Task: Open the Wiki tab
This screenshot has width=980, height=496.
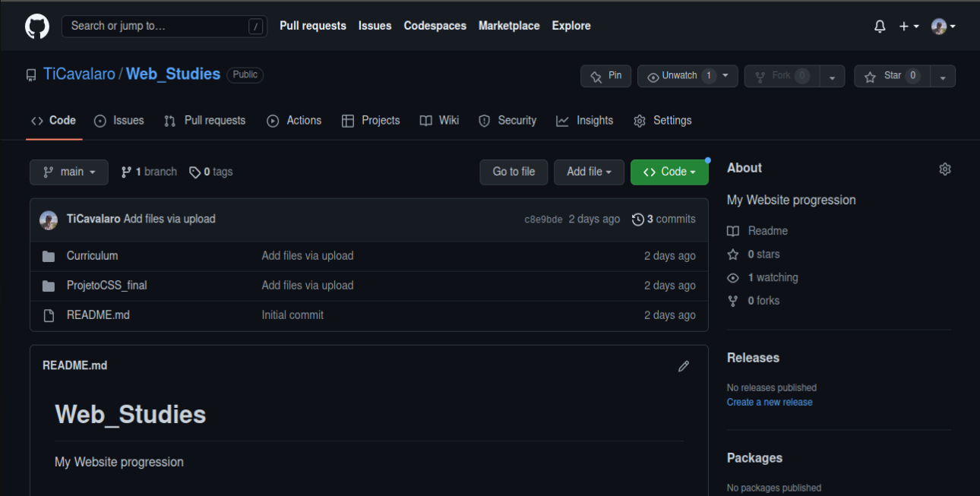Action: [x=440, y=121]
